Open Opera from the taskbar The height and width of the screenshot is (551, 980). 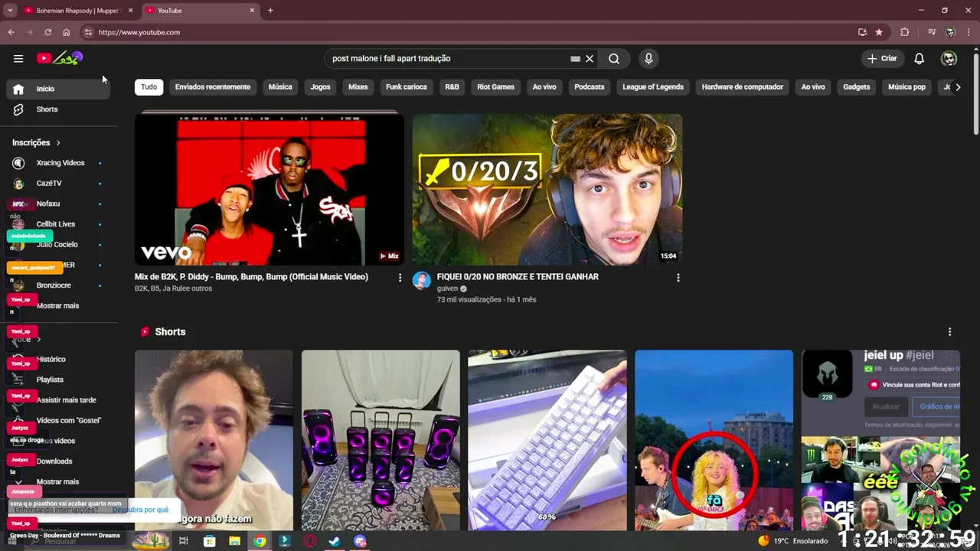tap(310, 541)
